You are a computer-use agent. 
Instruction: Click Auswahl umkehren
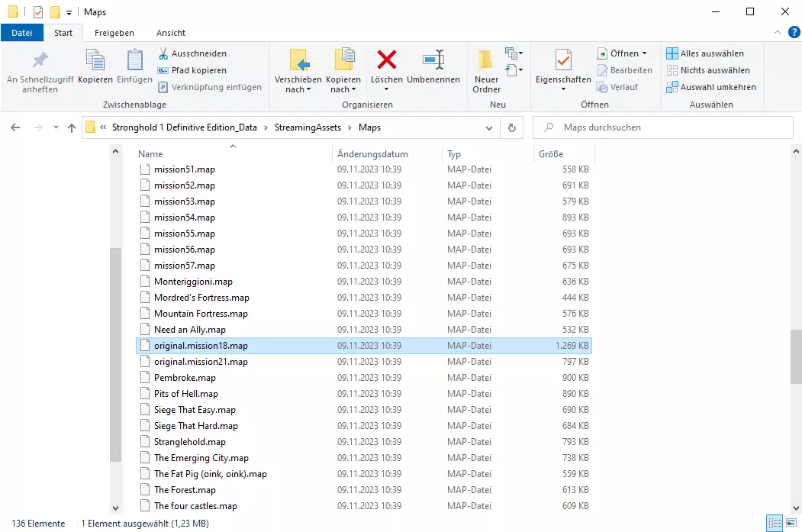pos(711,87)
